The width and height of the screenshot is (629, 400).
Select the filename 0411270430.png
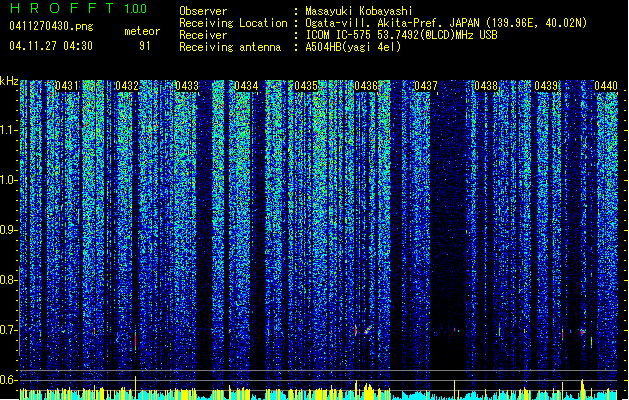[51, 27]
